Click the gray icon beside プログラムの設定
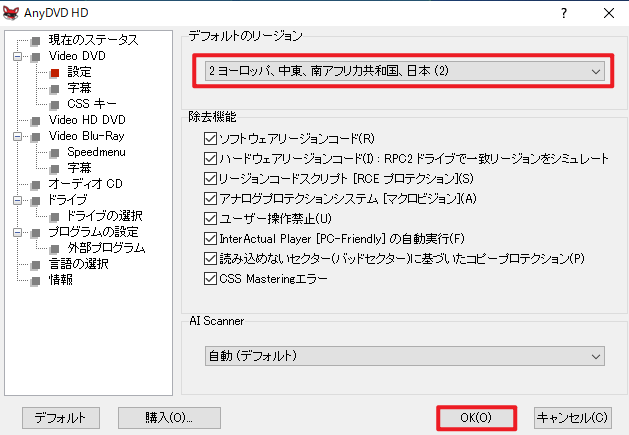Screen dimensions: 629x435 pos(36,233)
